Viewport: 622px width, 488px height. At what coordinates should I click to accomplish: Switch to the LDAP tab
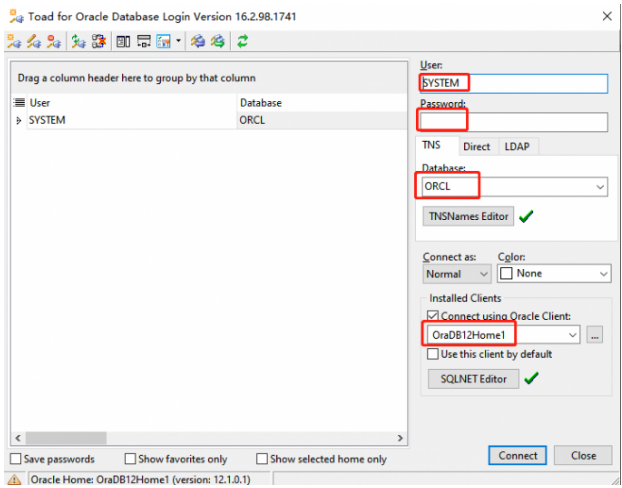(x=517, y=147)
